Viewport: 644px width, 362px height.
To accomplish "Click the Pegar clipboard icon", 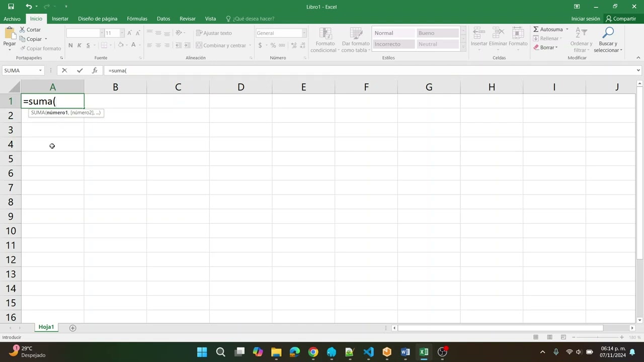I will point(10,33).
